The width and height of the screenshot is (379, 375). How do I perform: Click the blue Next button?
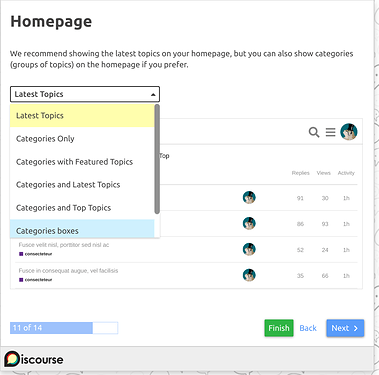(x=345, y=328)
